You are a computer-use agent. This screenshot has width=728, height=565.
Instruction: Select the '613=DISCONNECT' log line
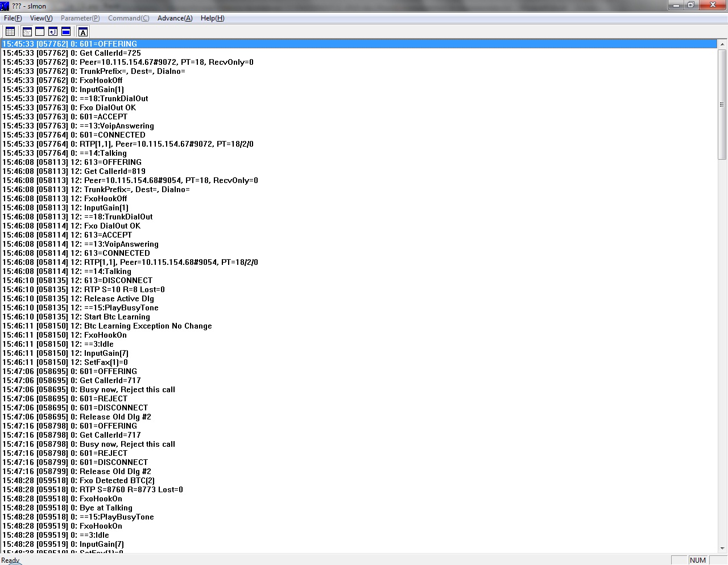[x=359, y=280]
